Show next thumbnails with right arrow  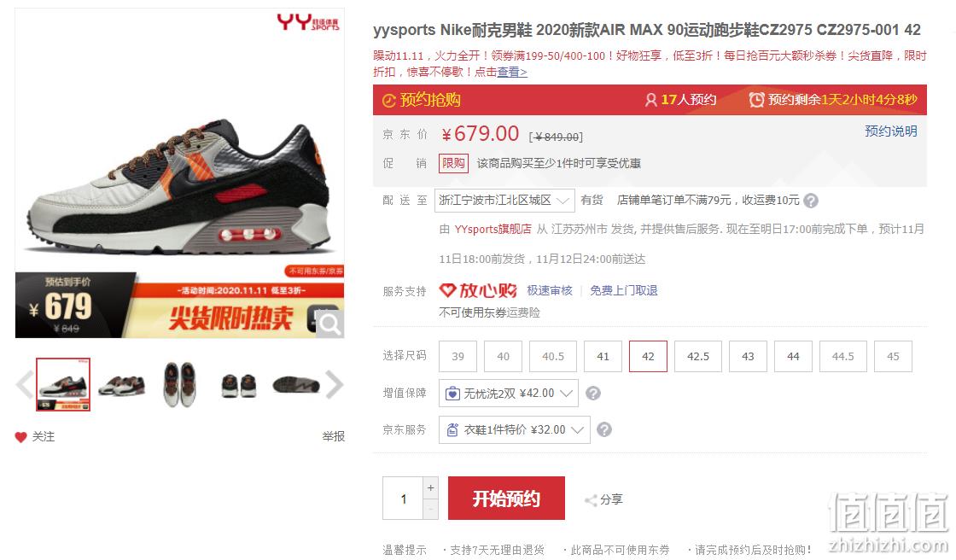[x=335, y=385]
